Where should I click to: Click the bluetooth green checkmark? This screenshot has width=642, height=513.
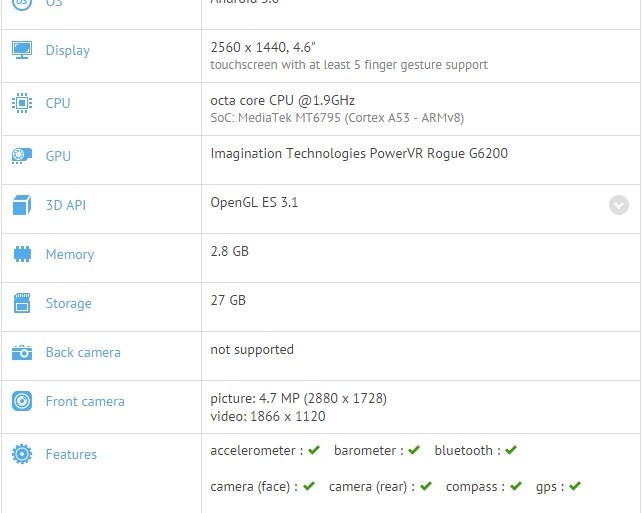[x=511, y=451]
